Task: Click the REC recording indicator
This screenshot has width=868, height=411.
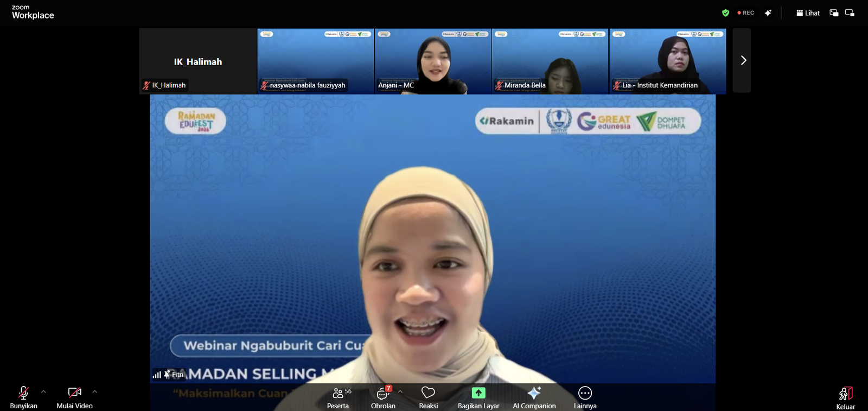Action: [746, 13]
